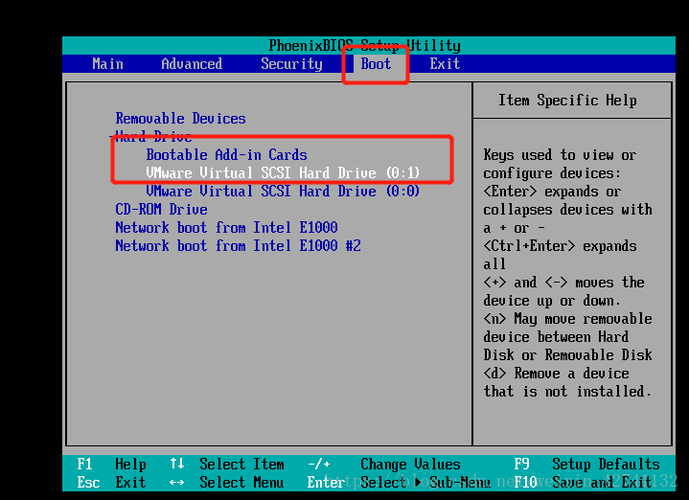The width and height of the screenshot is (689, 500).
Task: Select the Boot tab
Action: [x=376, y=64]
